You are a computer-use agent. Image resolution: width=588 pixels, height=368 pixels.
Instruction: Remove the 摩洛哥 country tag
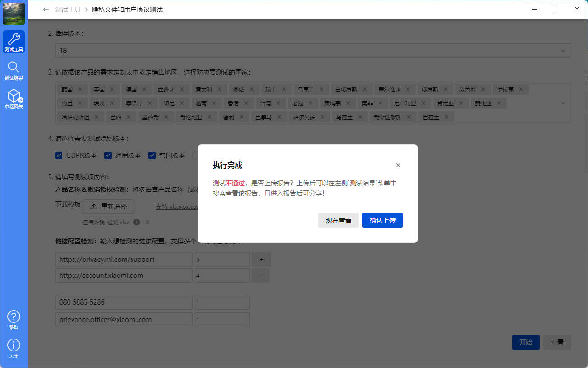pos(150,103)
